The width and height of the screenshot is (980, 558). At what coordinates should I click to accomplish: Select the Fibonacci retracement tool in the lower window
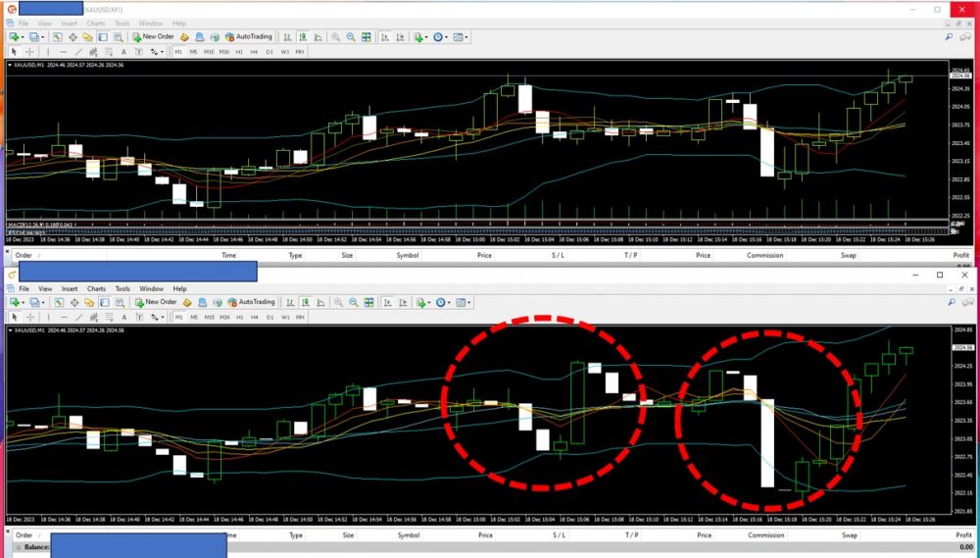(x=110, y=317)
